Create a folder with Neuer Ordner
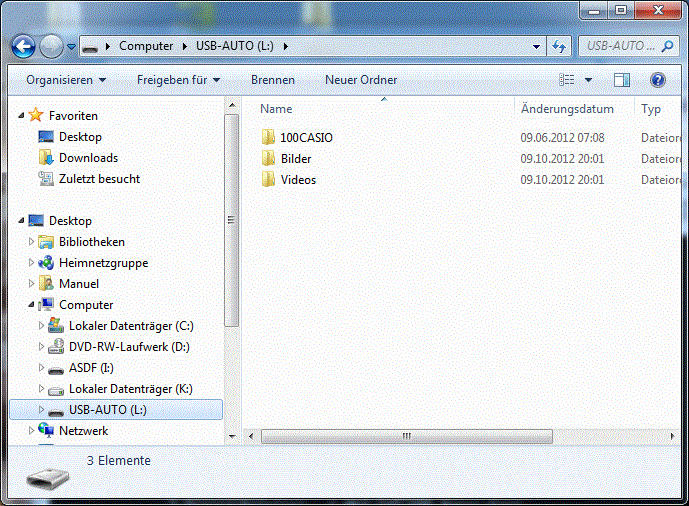Image resolution: width=689 pixels, height=506 pixels. 361,80
